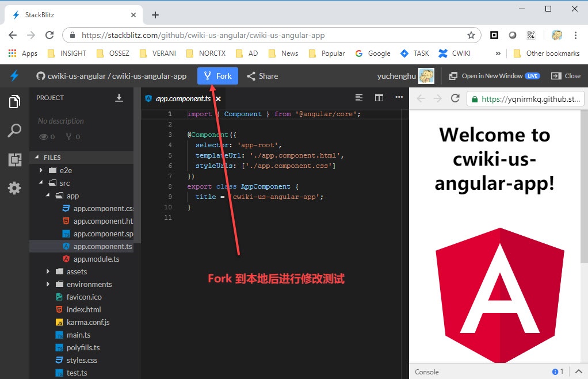Go back in browser history
The image size is (588, 379).
pos(13,35)
